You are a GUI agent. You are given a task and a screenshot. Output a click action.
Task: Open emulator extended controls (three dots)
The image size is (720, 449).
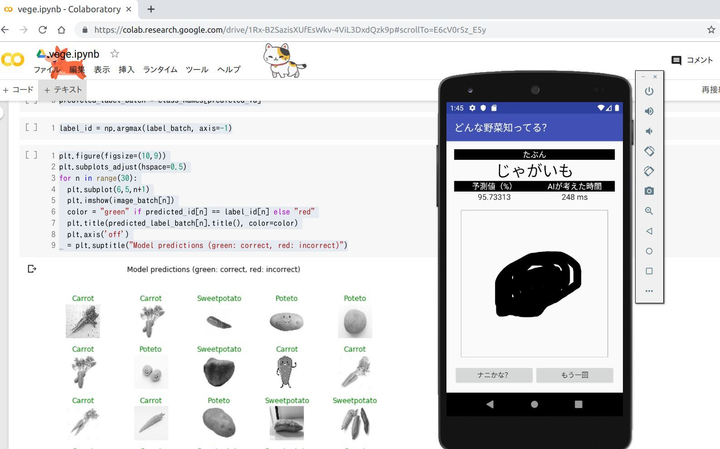pyautogui.click(x=649, y=291)
